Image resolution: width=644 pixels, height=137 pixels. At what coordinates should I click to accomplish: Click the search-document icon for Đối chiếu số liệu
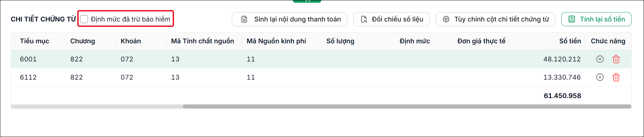364,19
